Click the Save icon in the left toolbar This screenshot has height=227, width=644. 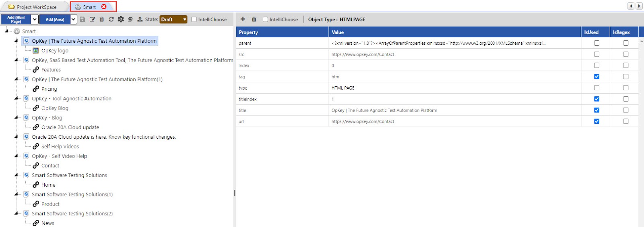point(83,19)
